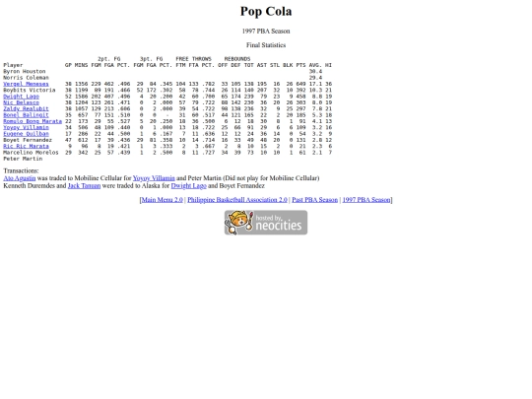The height and width of the screenshot is (399, 532).
Task: Open Bonel Balingit player link
Action: 26,115
